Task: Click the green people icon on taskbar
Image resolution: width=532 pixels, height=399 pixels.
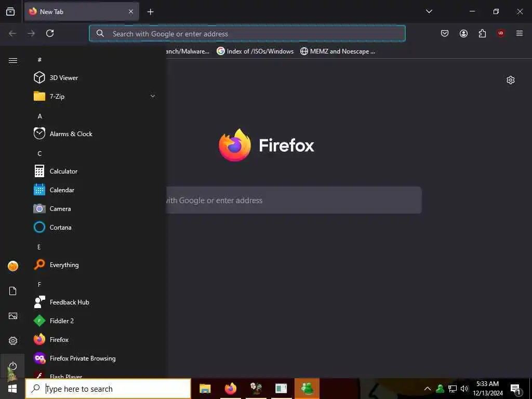Action: 307,389
